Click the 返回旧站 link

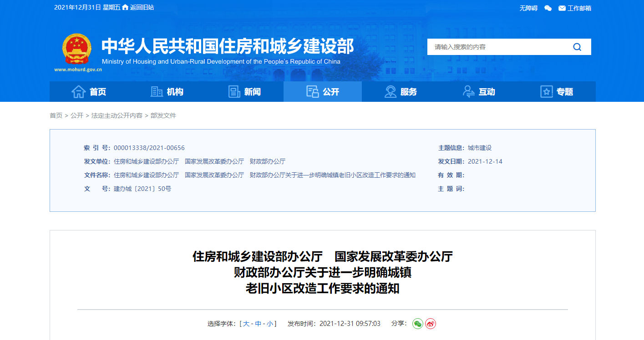point(142,7)
